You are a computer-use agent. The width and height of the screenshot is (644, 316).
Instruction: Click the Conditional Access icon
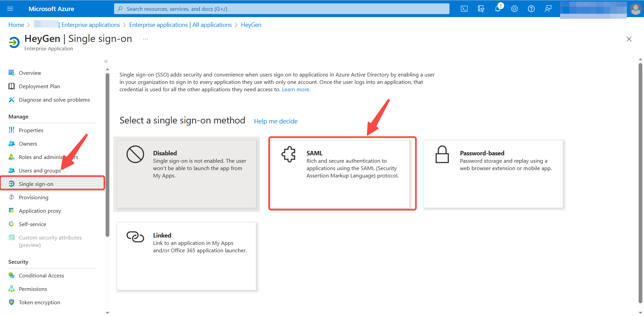pyautogui.click(x=11, y=275)
